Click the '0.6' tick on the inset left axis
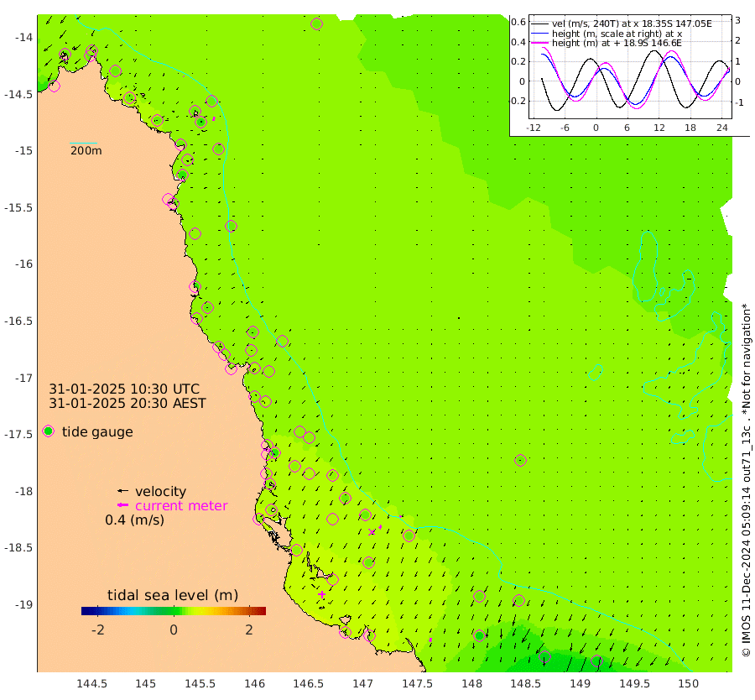This screenshot has width=755, height=700. click(x=518, y=22)
